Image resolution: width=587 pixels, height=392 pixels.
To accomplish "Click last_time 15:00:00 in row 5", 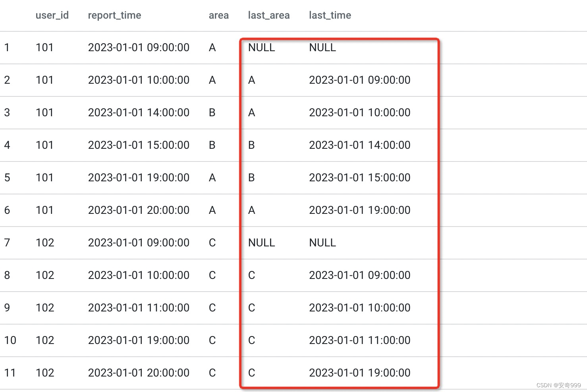I will pos(360,178).
